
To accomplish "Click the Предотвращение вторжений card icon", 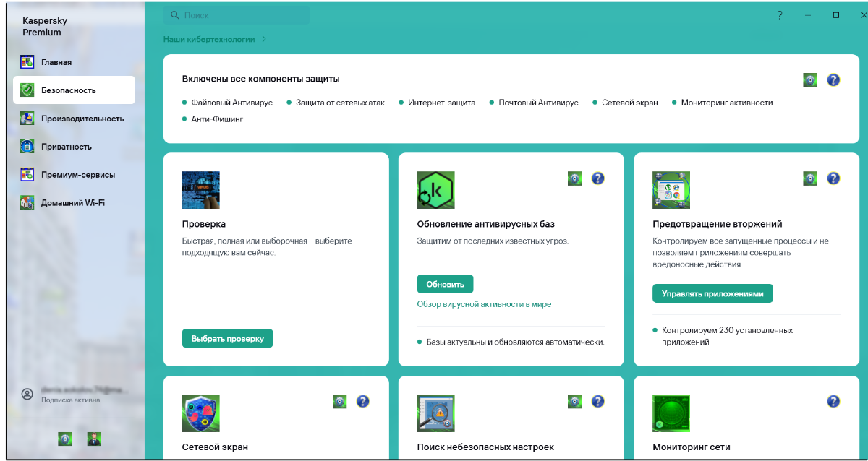I will tap(671, 190).
